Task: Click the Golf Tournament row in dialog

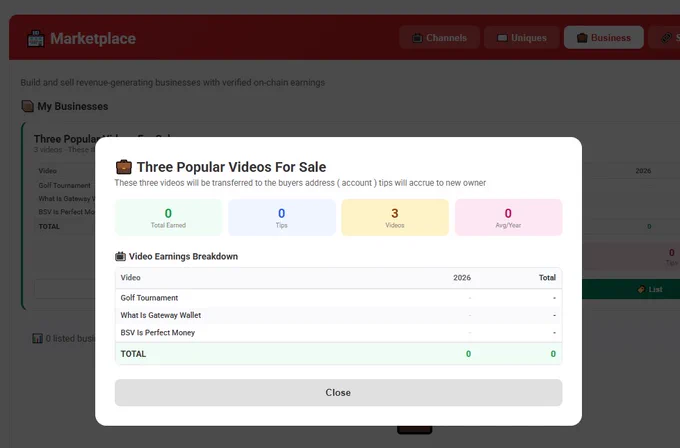Action: 338,298
